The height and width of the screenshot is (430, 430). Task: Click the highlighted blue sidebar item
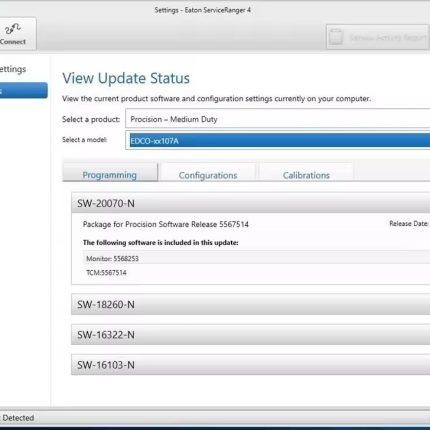click(x=23, y=90)
